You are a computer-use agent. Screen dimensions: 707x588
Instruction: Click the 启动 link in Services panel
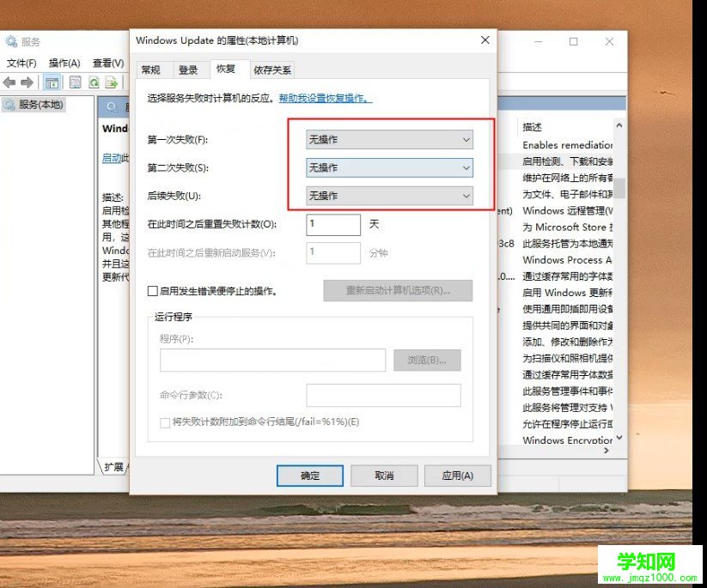pyautogui.click(x=113, y=158)
